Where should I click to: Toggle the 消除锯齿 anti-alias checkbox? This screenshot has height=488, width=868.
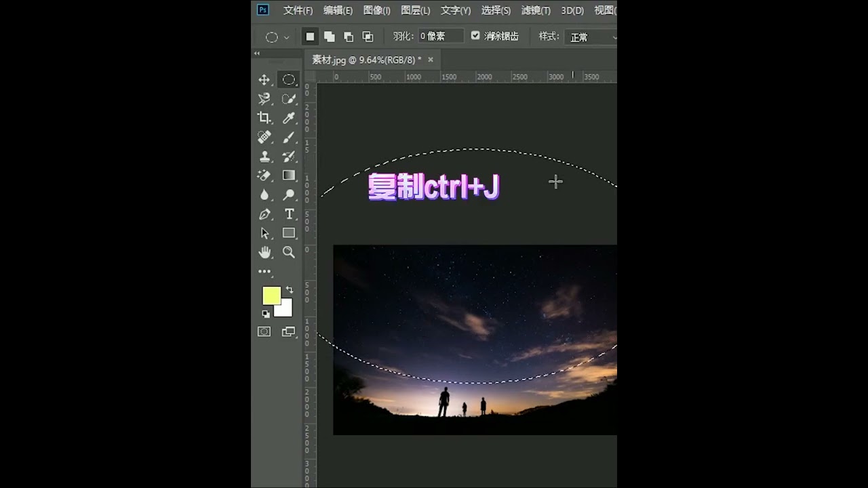[x=475, y=36]
